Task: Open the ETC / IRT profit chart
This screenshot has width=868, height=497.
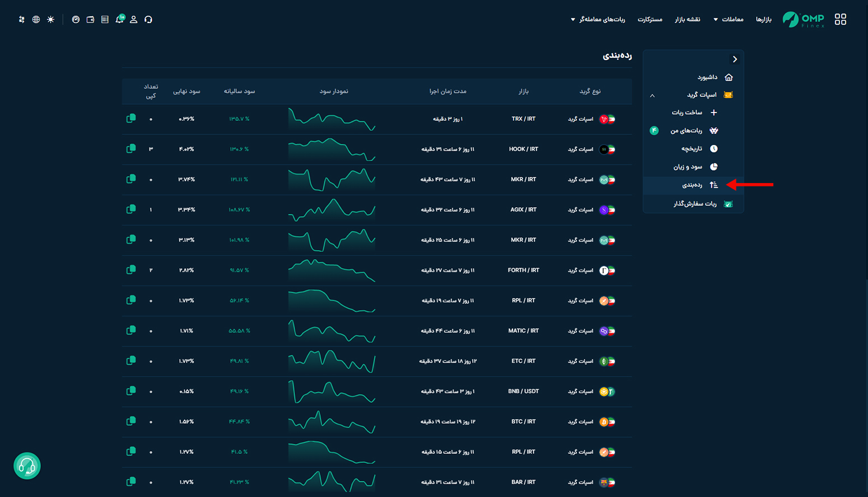Action: (x=332, y=361)
